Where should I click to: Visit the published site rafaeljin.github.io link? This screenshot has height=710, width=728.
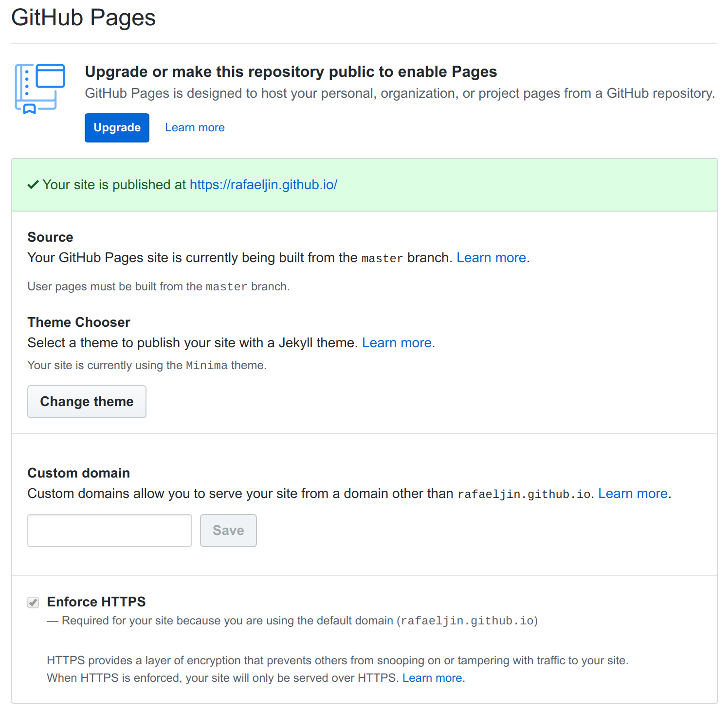[x=263, y=185]
